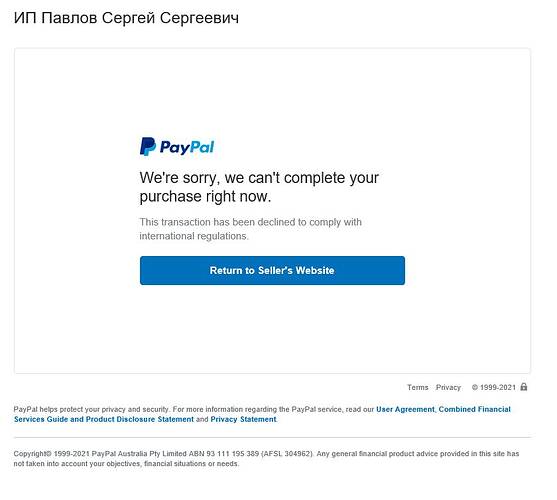Click "purchase right now." heading line
557x500 pixels.
click(205, 196)
